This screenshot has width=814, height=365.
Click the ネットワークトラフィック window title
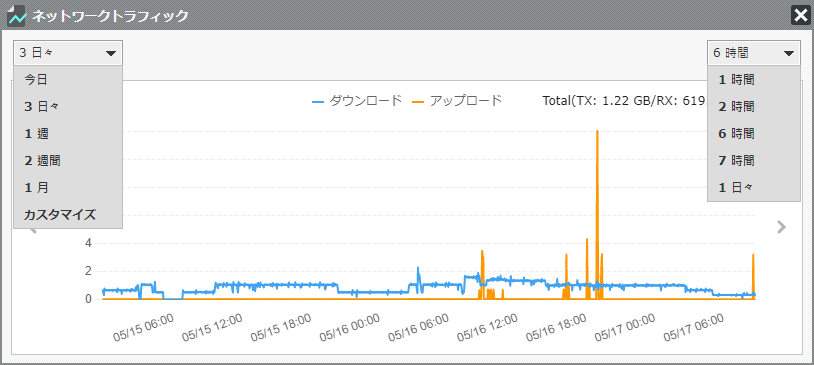coord(110,16)
